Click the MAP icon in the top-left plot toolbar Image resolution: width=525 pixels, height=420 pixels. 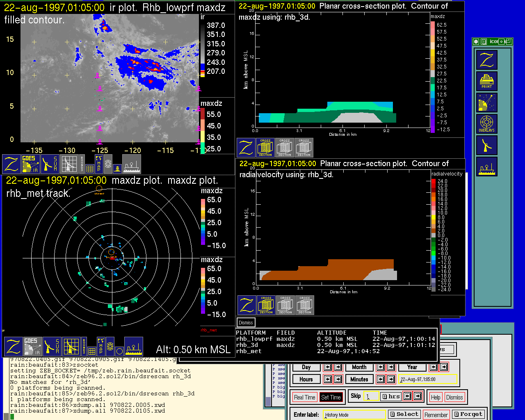point(99,163)
